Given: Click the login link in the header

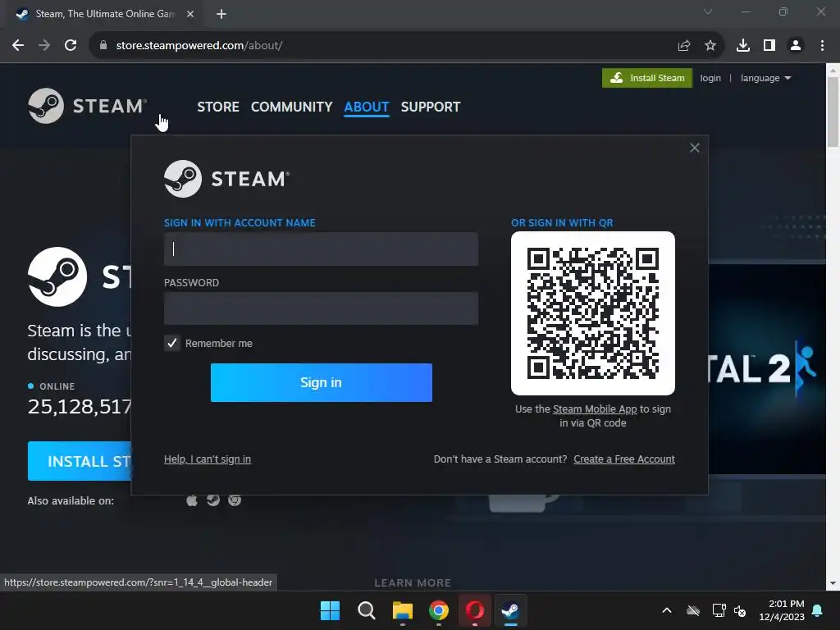Looking at the screenshot, I should point(710,78).
